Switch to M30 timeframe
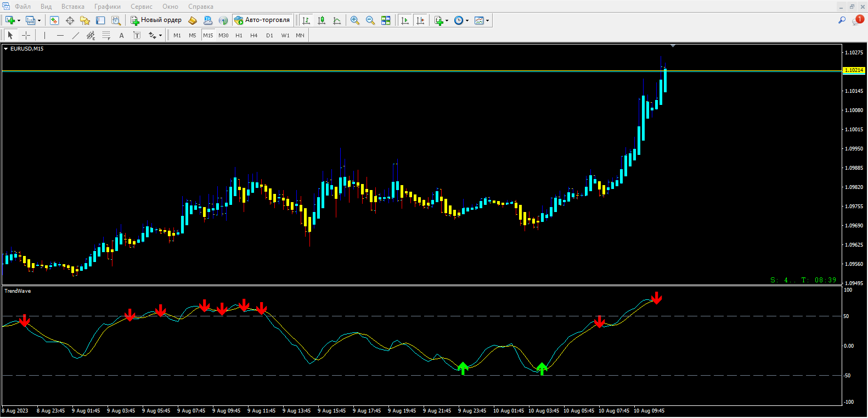Screen dimensions: 868x418 point(223,35)
